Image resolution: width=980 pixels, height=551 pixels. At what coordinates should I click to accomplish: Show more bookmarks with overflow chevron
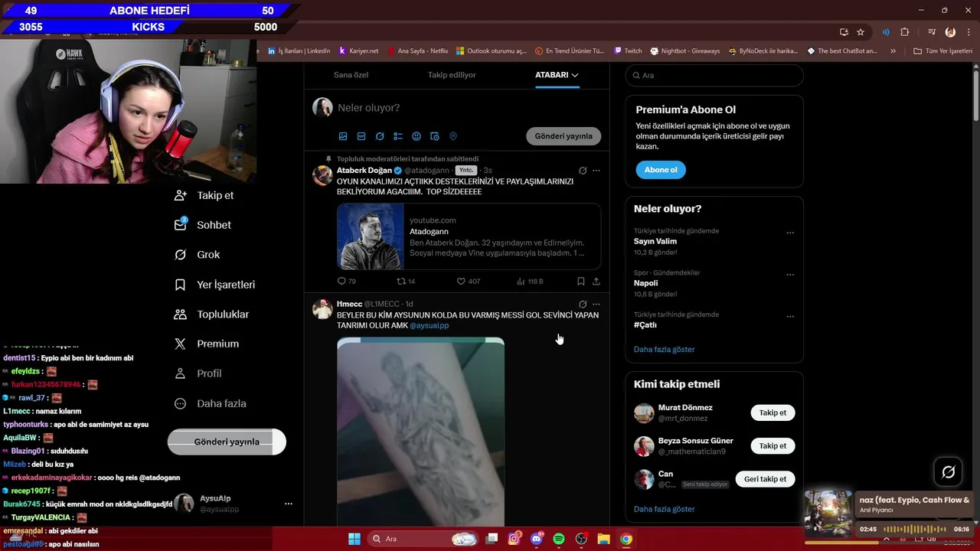coord(893,51)
